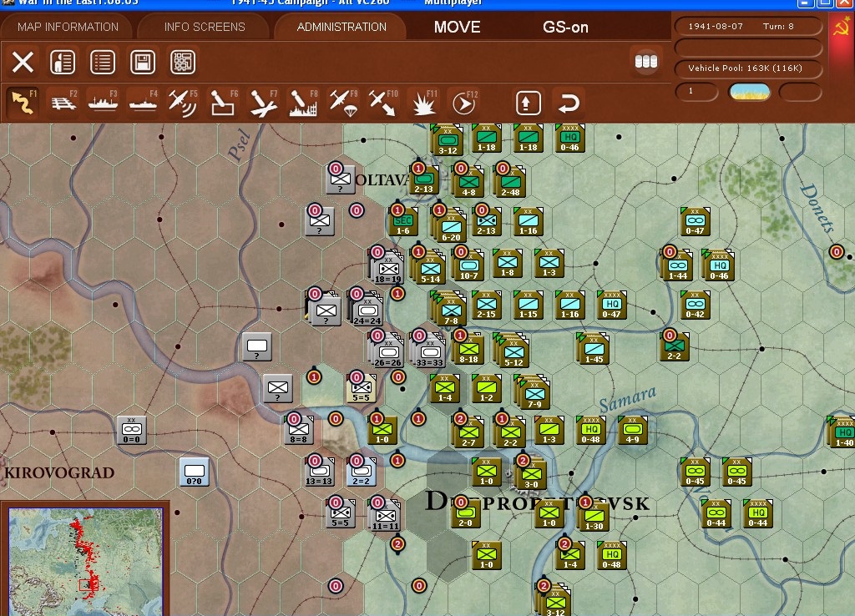855x616 pixels.
Task: Click the F12 end turn icon
Action: 464,103
